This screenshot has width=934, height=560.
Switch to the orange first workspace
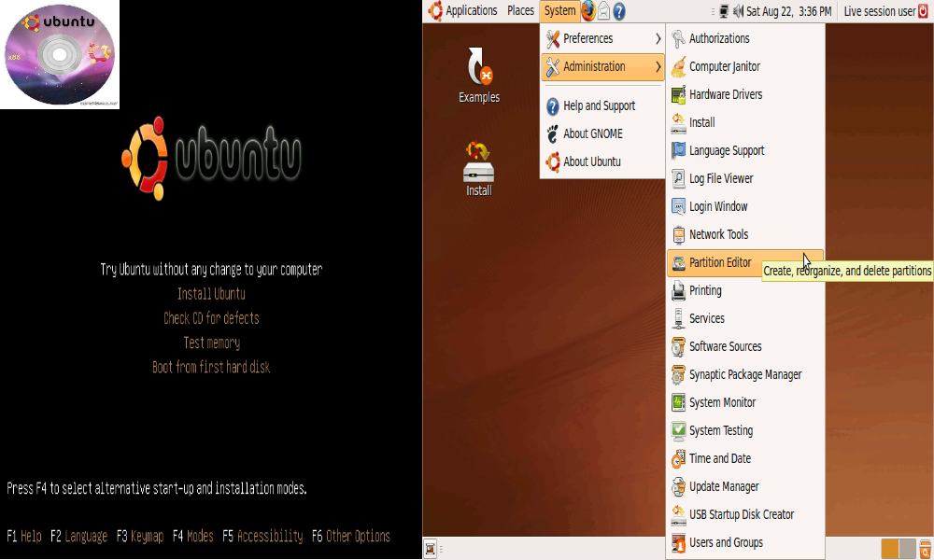click(x=890, y=549)
